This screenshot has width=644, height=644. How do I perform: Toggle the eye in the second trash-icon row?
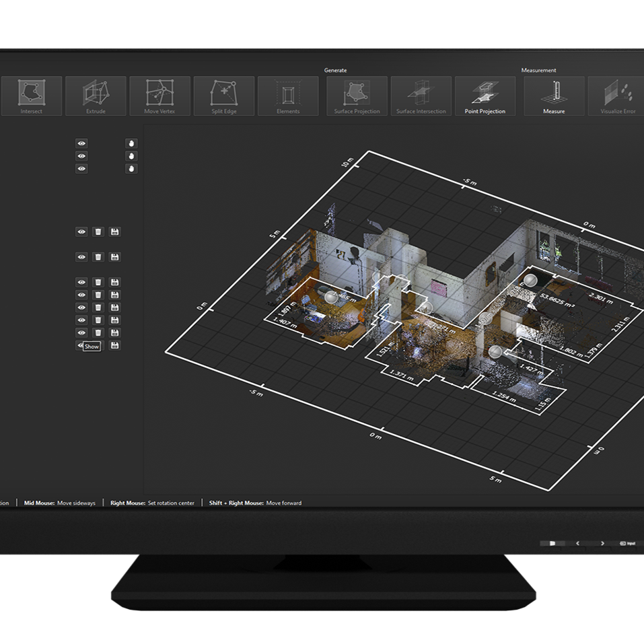81,257
